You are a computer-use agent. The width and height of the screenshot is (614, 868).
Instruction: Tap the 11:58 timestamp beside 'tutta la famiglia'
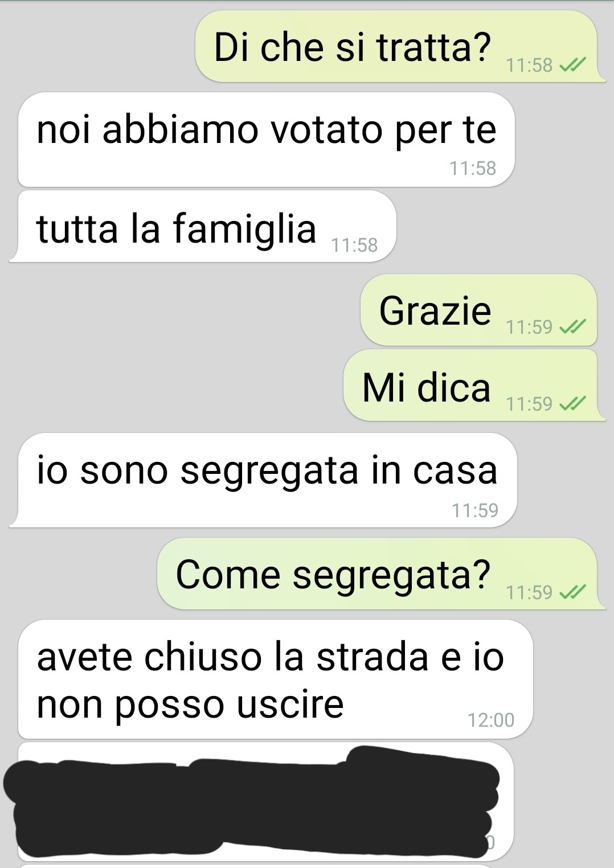click(354, 245)
